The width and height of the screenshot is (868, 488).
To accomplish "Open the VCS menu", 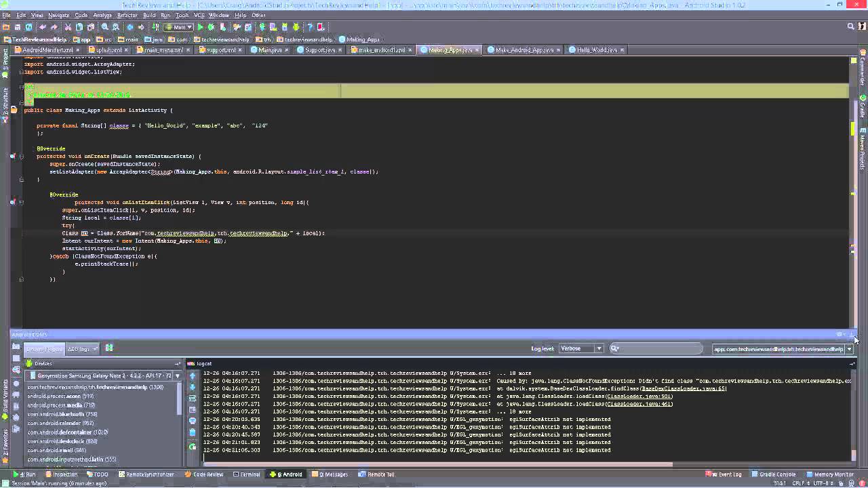I will [199, 15].
